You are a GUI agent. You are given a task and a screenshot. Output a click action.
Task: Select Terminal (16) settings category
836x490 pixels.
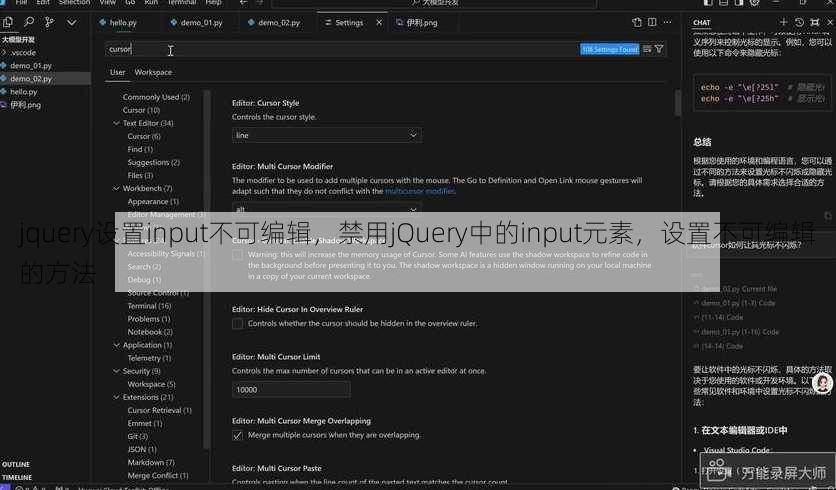tap(149, 306)
